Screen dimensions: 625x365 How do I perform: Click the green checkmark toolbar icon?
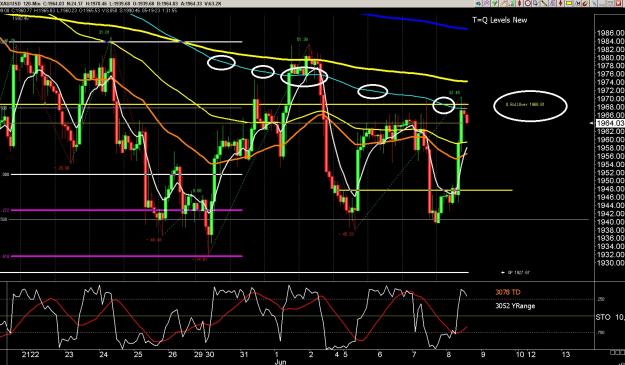pos(495,3)
